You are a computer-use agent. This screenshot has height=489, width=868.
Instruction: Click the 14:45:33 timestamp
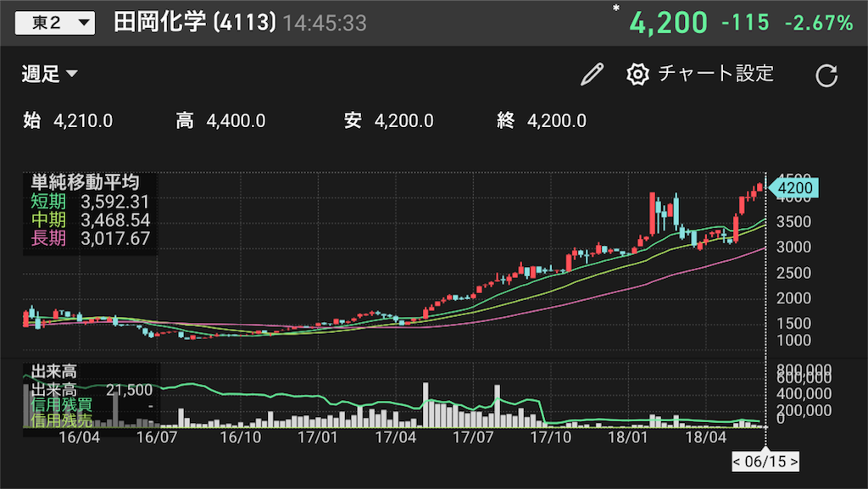pyautogui.click(x=325, y=23)
